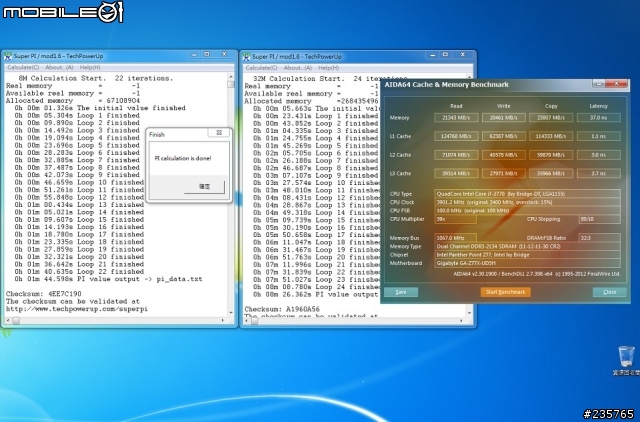This screenshot has height=422, width=640.
Task: Click the Checksum 4EE7C190 line in left window
Action: click(44, 294)
